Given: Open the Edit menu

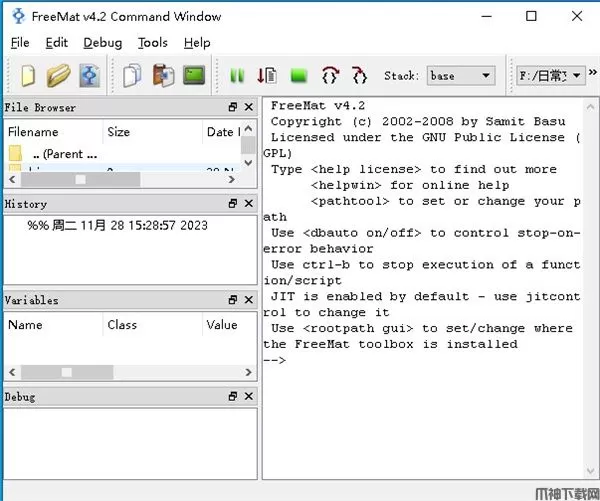Looking at the screenshot, I should click(x=57, y=42).
